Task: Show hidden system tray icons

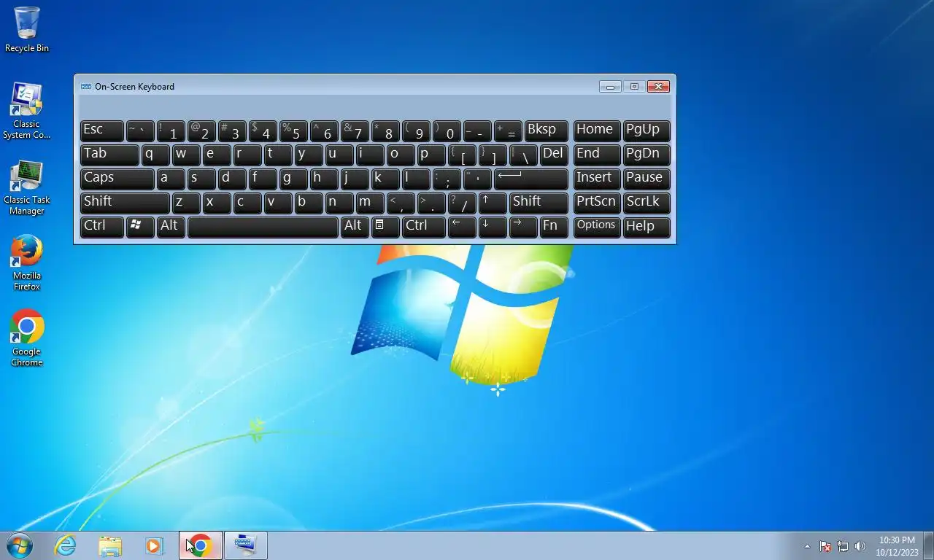Action: [x=807, y=546]
